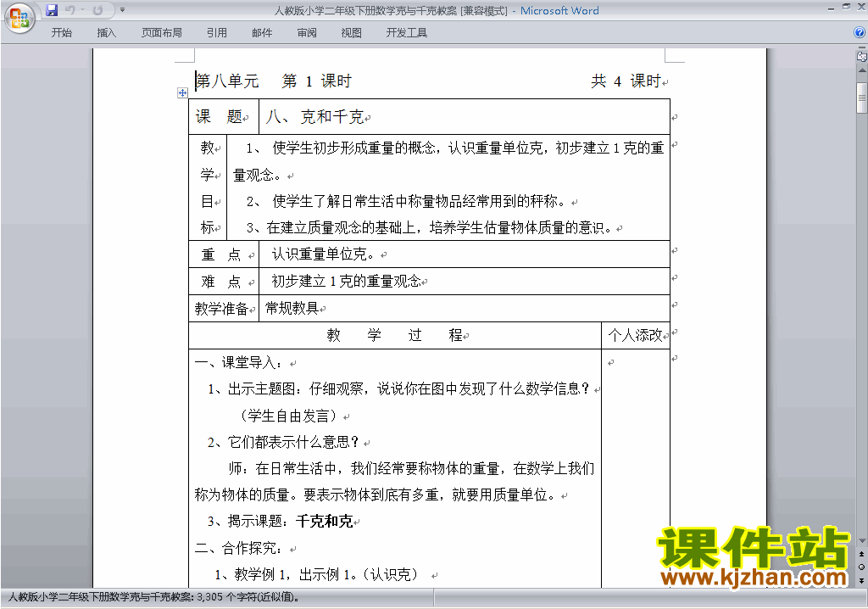Select the 开发工具 ribbon tab
The height and width of the screenshot is (609, 868).
(x=406, y=33)
